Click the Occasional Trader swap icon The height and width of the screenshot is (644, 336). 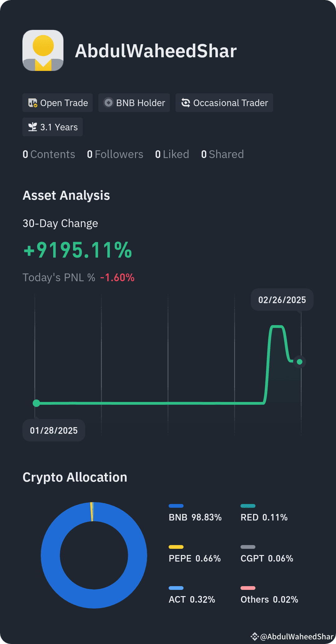pyautogui.click(x=186, y=103)
